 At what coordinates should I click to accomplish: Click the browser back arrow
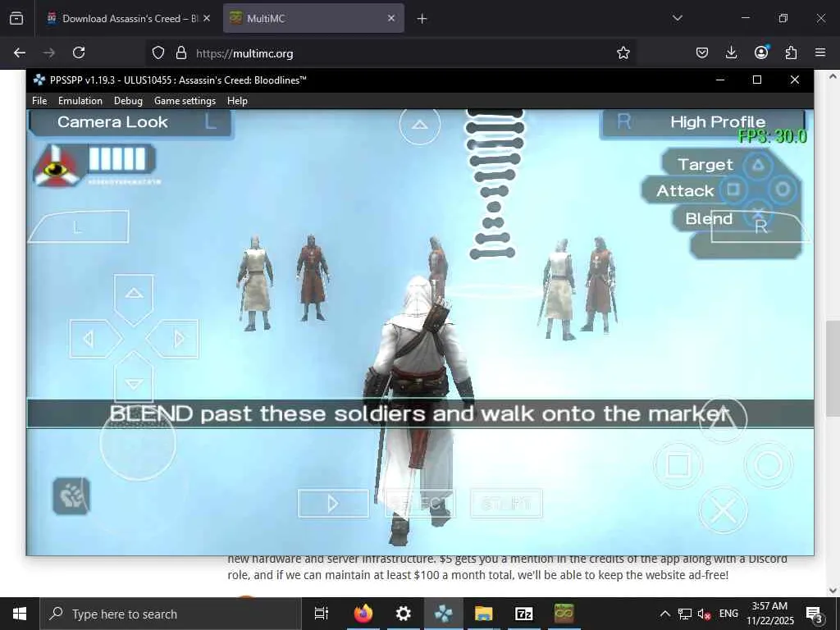pos(20,52)
